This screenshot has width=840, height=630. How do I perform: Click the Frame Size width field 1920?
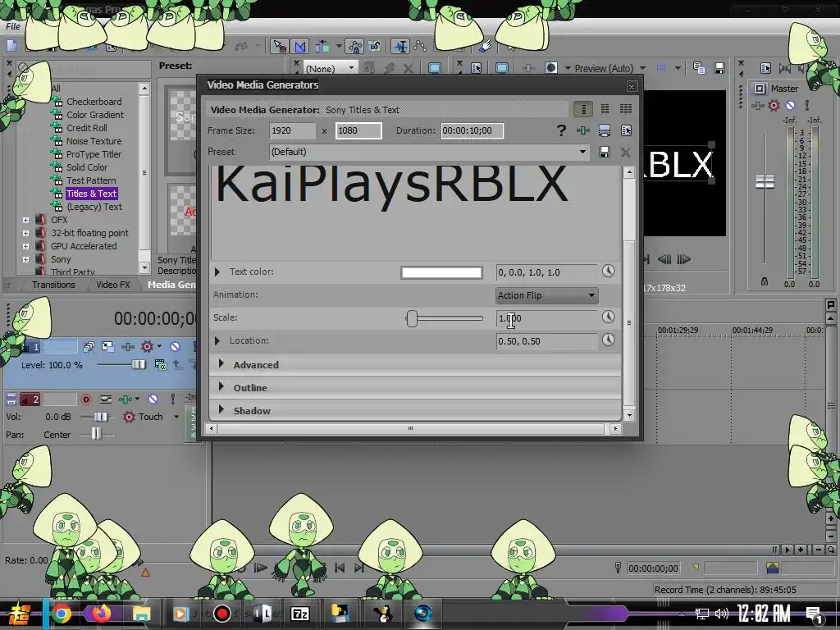tap(292, 130)
